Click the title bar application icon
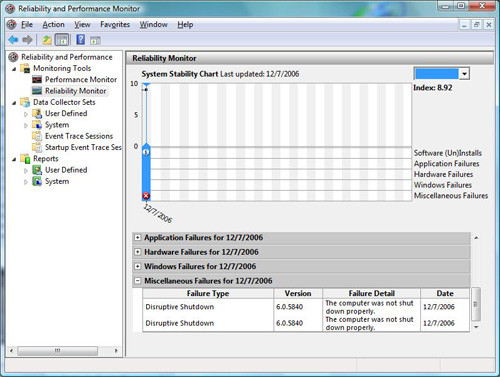 10,8
